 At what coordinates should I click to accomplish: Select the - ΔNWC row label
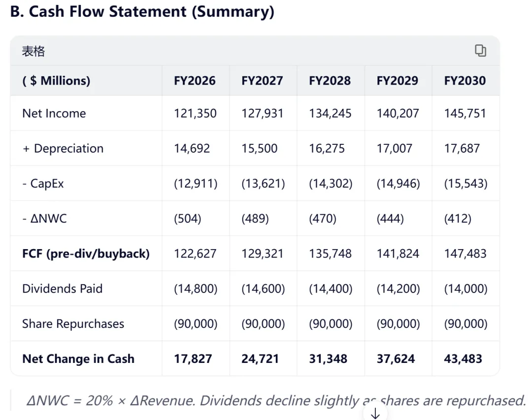[44, 219]
